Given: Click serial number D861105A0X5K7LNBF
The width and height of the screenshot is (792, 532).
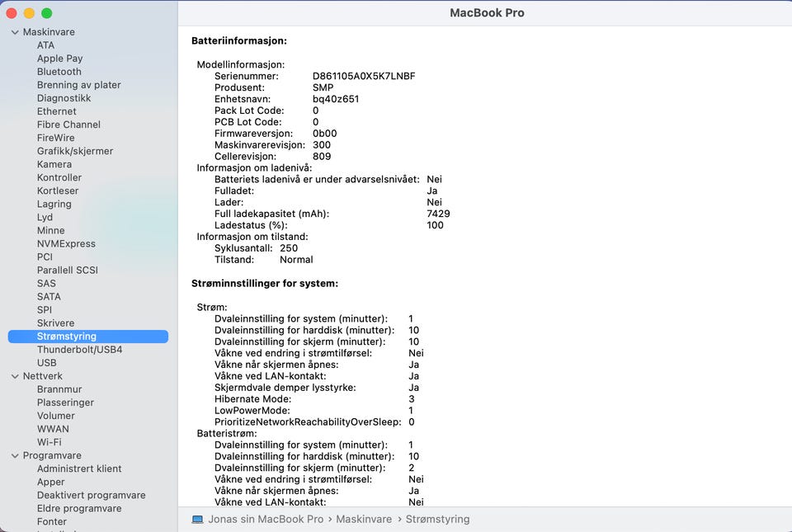Looking at the screenshot, I should [364, 76].
